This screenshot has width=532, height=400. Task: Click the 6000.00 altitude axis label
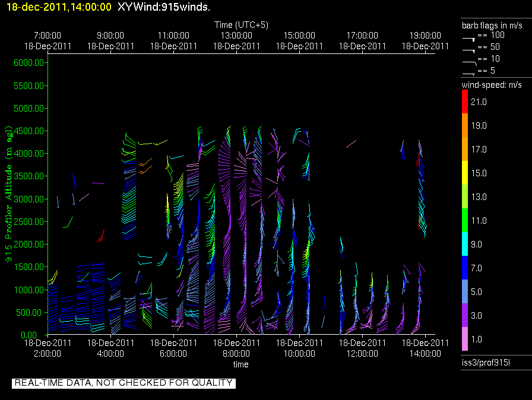[x=29, y=63]
